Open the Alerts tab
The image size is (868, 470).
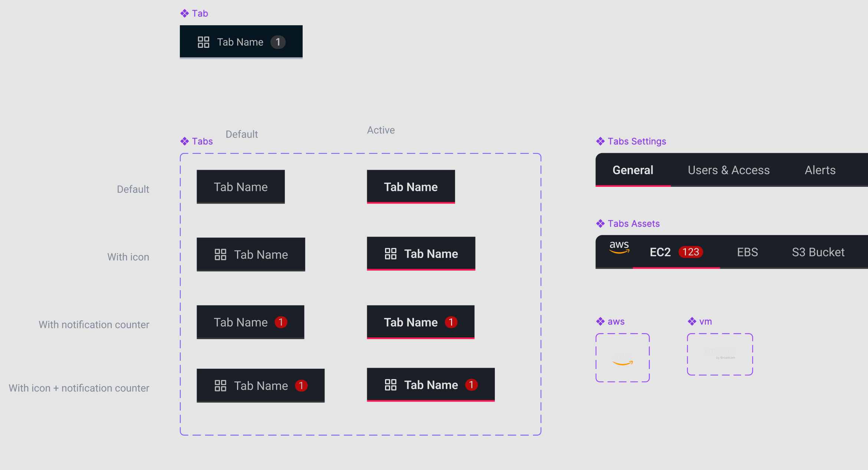820,170
